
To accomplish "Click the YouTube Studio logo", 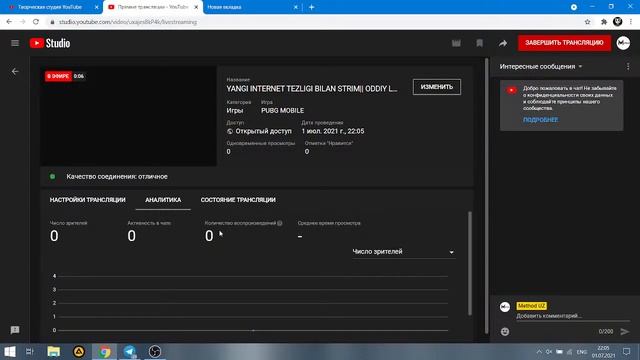I will coord(50,43).
